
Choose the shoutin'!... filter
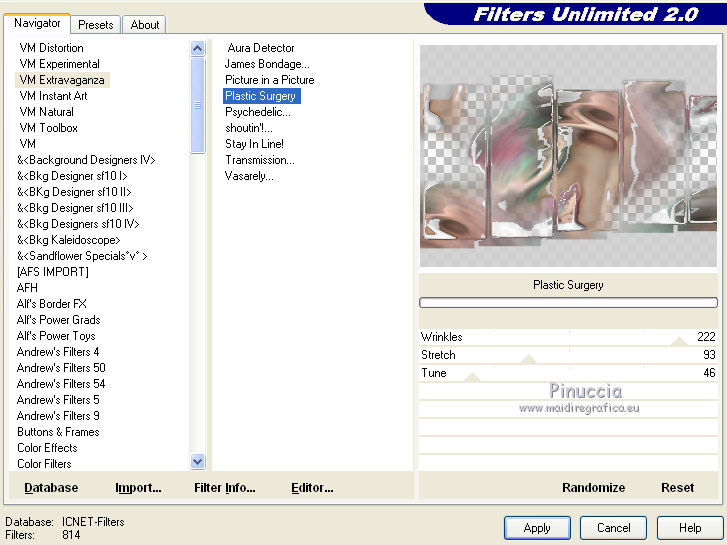249,128
